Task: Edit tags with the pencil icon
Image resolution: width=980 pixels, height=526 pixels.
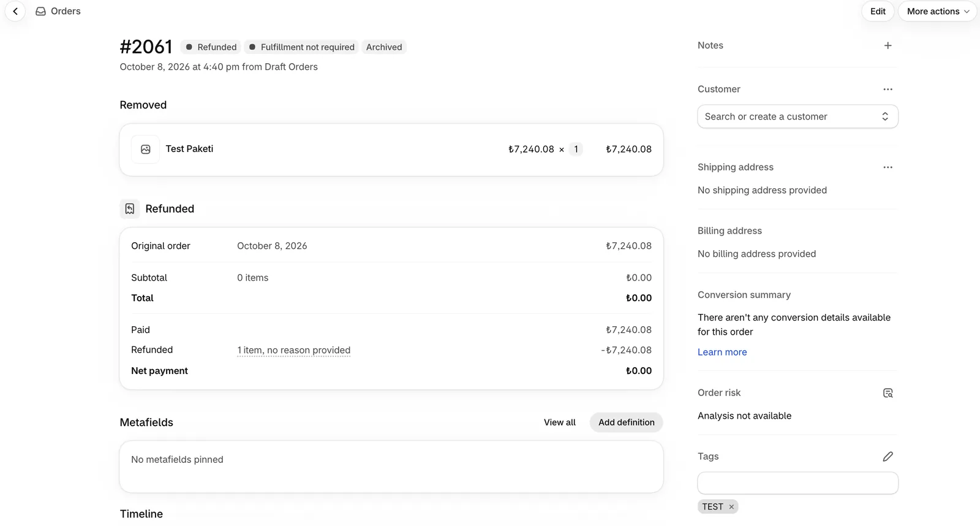Action: click(888, 457)
